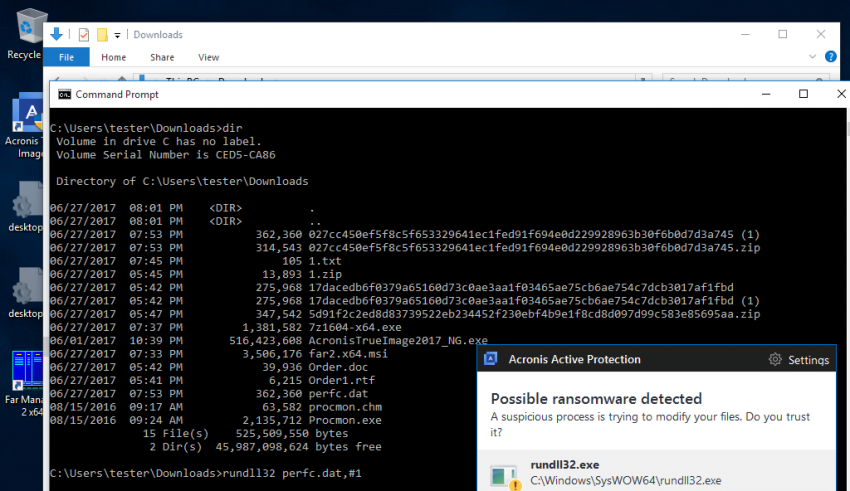This screenshot has height=491, width=850.
Task: Click perfc.dat entry in directory listing
Action: (338, 393)
